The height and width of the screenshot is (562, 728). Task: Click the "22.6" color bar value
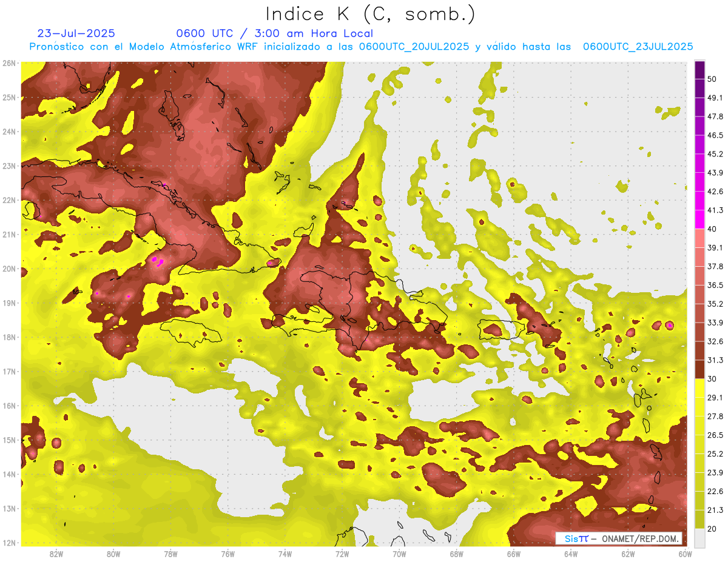pyautogui.click(x=715, y=491)
